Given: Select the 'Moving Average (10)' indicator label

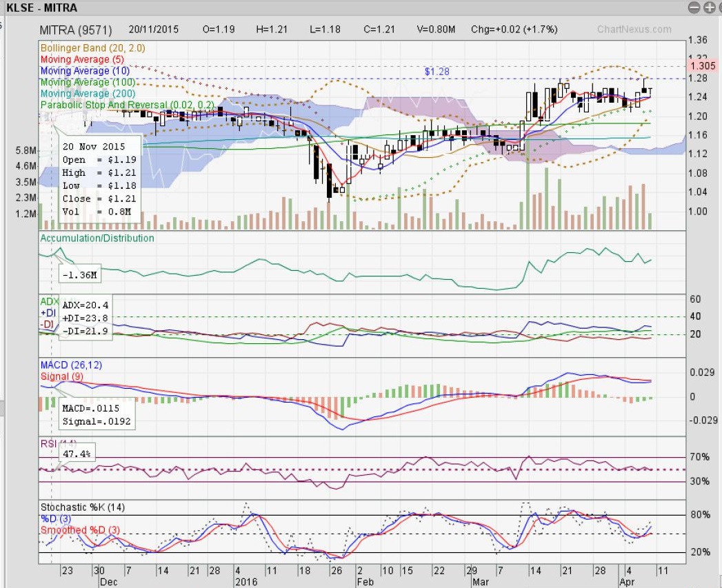Looking at the screenshot, I should coord(85,71).
